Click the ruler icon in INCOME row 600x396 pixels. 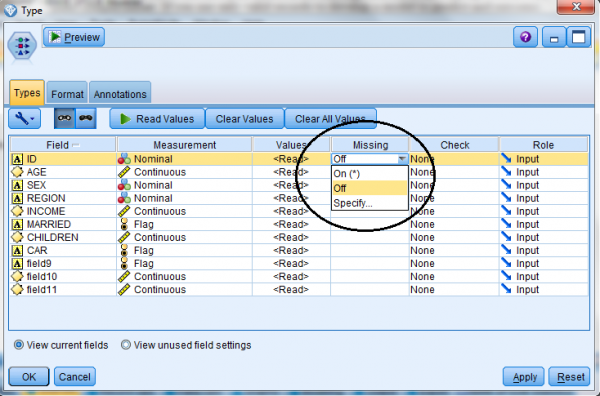point(124,211)
